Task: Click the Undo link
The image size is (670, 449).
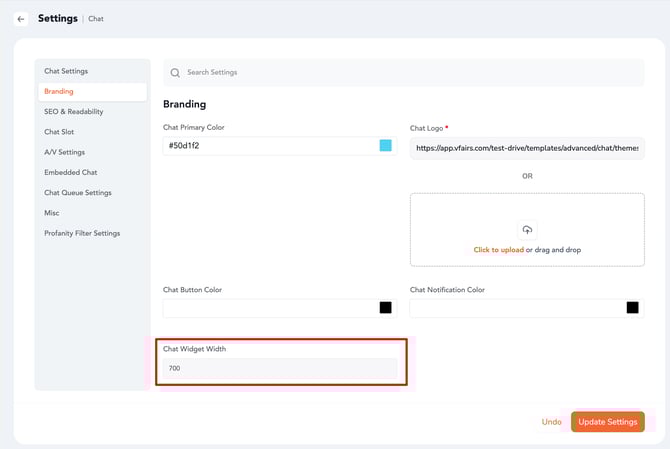Action: tap(551, 422)
